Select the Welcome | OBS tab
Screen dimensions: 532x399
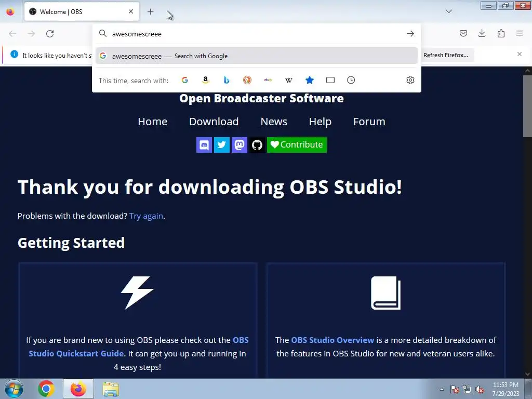pos(82,11)
